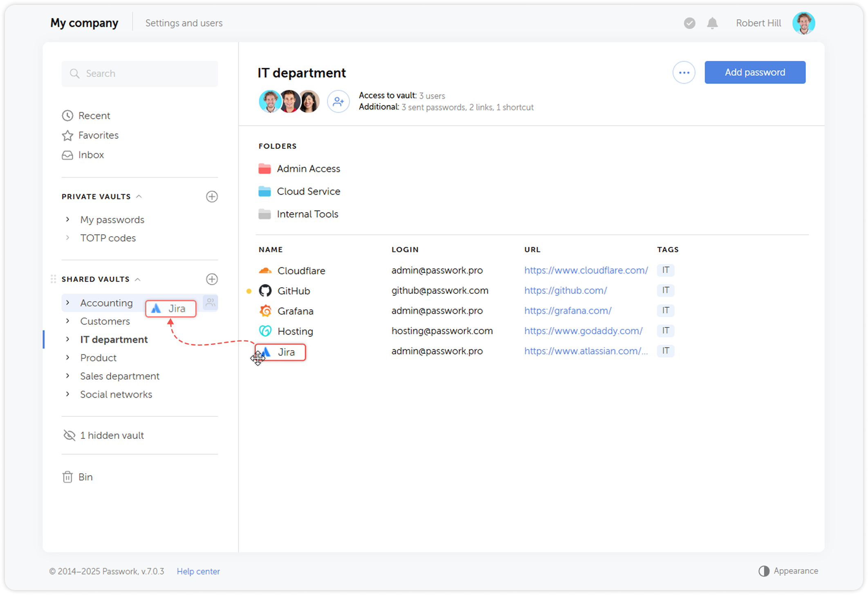Click the notification bell icon
The image size is (868, 595).
pyautogui.click(x=712, y=23)
